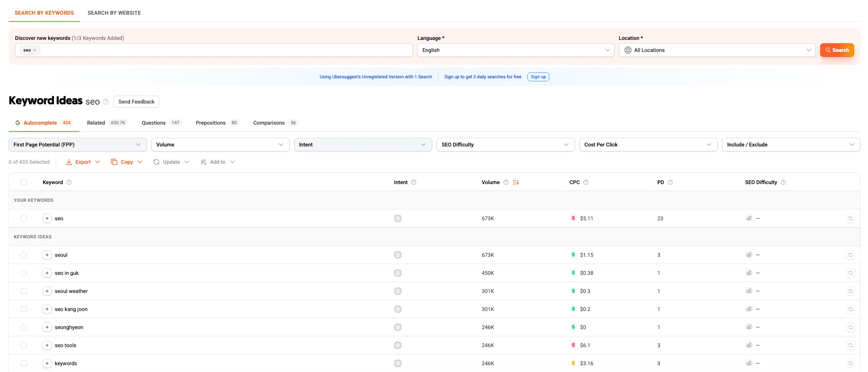The height and width of the screenshot is (372, 868).
Task: Add seo tools with plus icon
Action: point(47,345)
